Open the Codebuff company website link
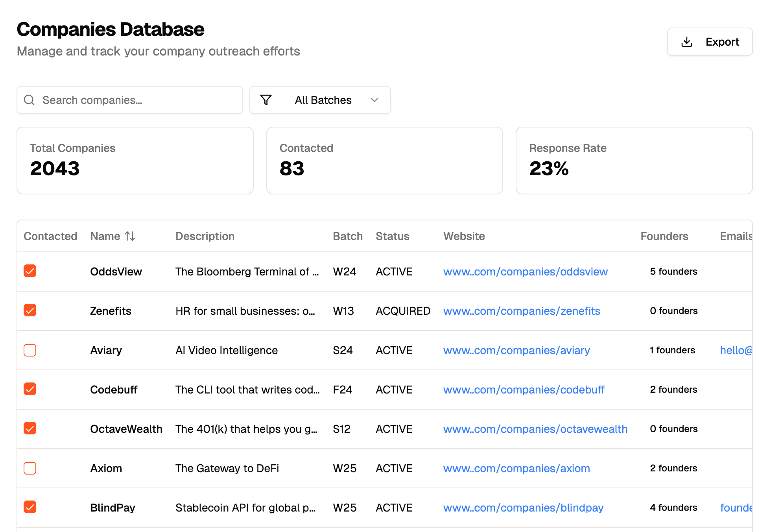Image resolution: width=771 pixels, height=532 pixels. tap(524, 390)
